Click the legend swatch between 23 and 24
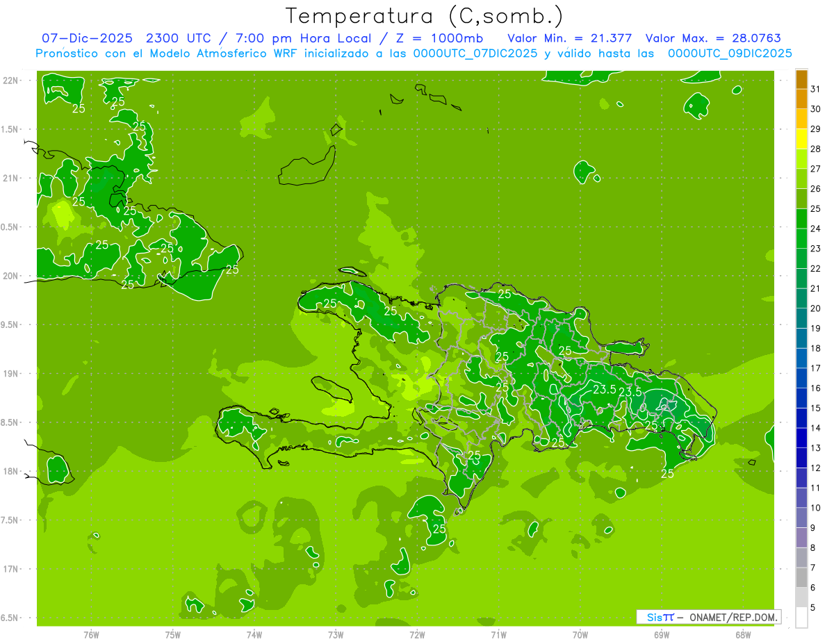 pos(801,239)
